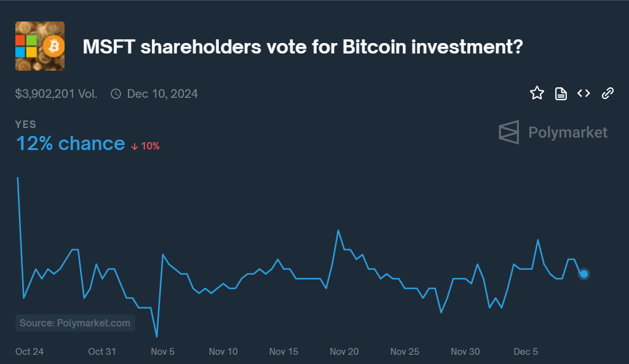The image size is (629, 364).
Task: Click the Polymarket logo watermark
Action: point(553,132)
